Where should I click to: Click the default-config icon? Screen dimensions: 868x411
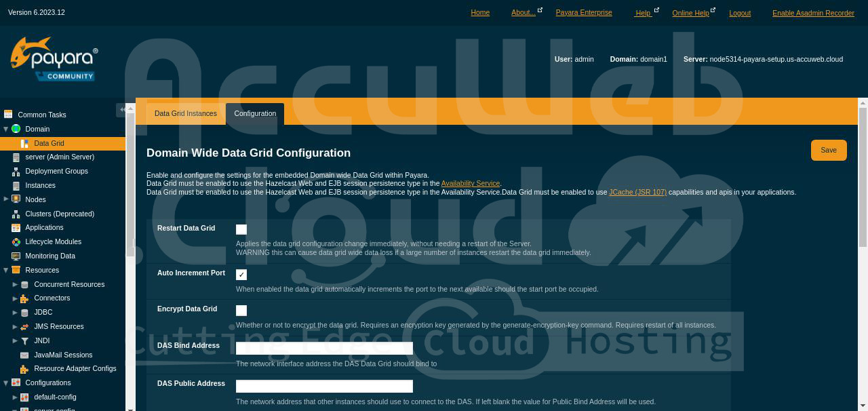[25, 397]
